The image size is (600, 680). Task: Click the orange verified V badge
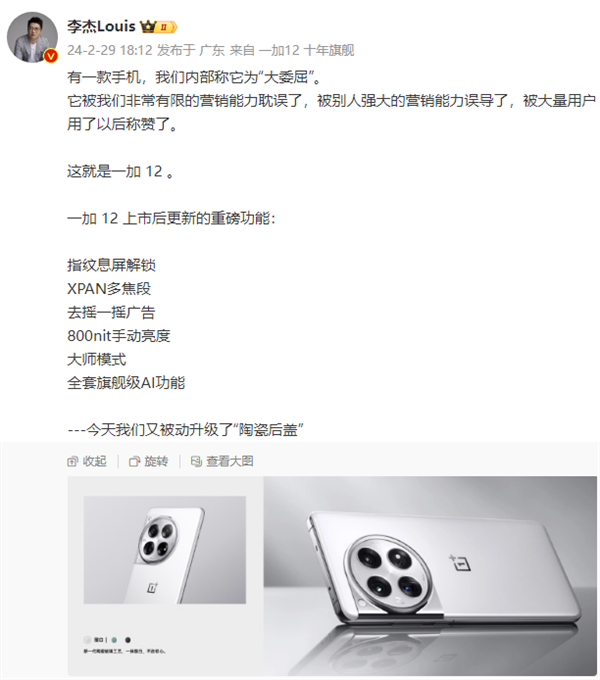51,56
